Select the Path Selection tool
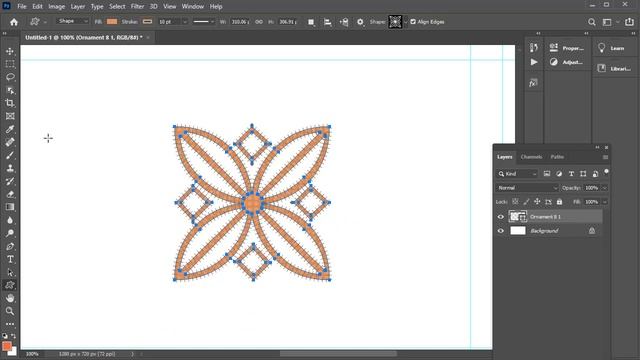 [x=10, y=273]
